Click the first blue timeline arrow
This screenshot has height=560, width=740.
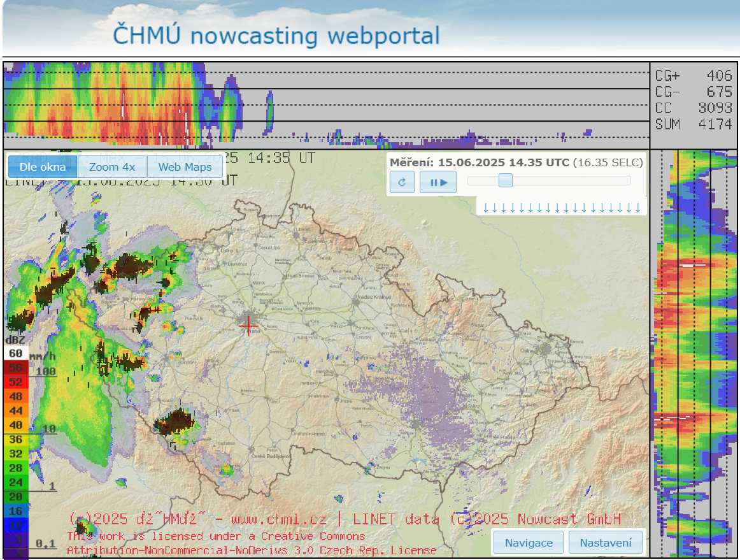(x=485, y=208)
